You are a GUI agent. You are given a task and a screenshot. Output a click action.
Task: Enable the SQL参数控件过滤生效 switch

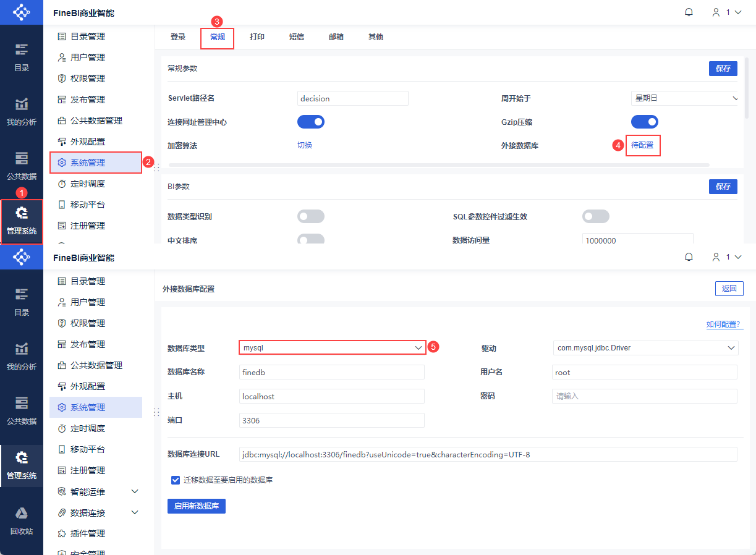(596, 216)
